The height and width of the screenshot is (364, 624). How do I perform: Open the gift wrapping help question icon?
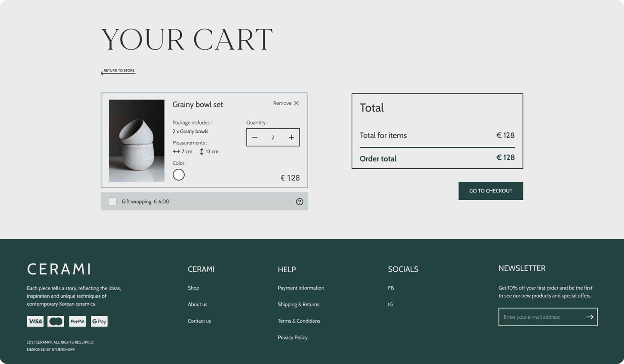coord(299,202)
